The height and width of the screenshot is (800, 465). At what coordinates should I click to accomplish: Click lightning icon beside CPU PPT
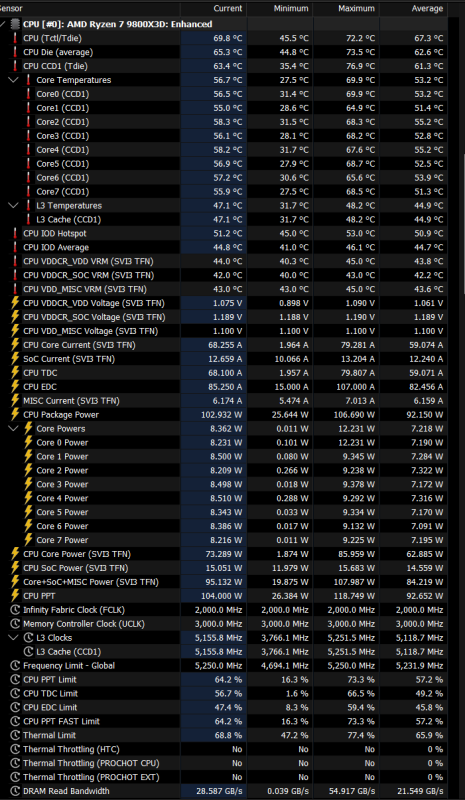[15, 596]
